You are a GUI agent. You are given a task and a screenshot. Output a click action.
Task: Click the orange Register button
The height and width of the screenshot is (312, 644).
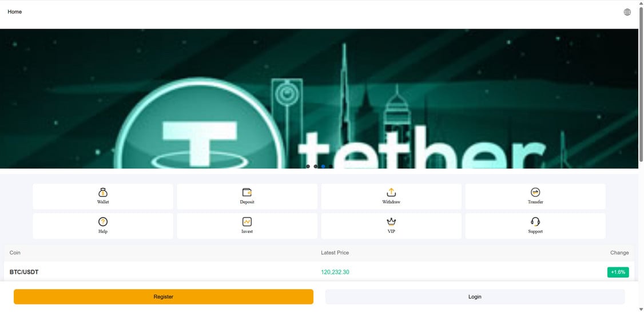(164, 297)
